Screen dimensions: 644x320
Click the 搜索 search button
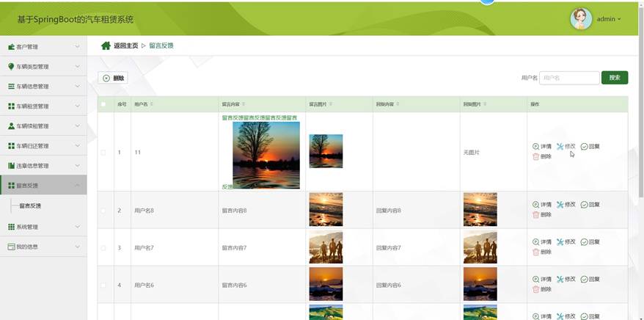[615, 78]
